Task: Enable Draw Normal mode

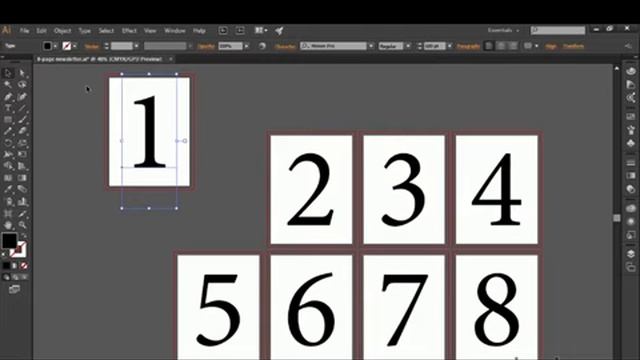Action: (x=6, y=277)
